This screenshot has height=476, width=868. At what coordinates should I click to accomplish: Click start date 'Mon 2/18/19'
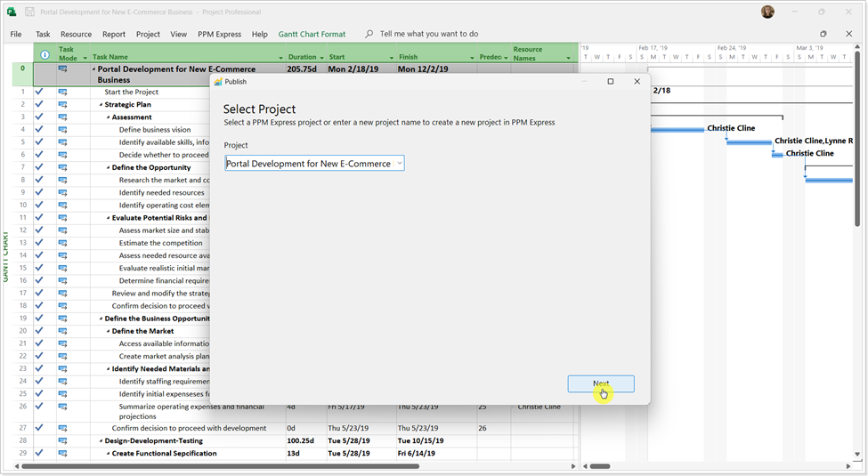click(x=353, y=69)
